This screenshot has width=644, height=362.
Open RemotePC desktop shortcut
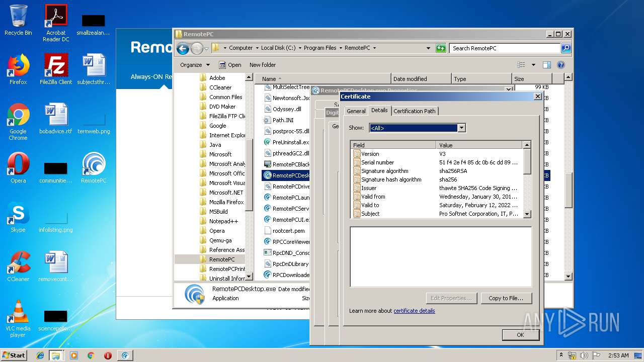tap(94, 167)
